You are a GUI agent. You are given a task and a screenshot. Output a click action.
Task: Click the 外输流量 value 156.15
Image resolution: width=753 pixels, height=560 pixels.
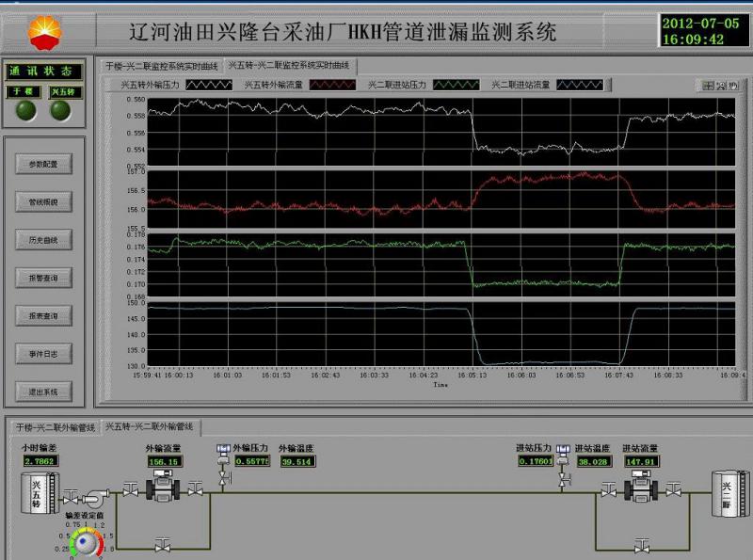(165, 461)
